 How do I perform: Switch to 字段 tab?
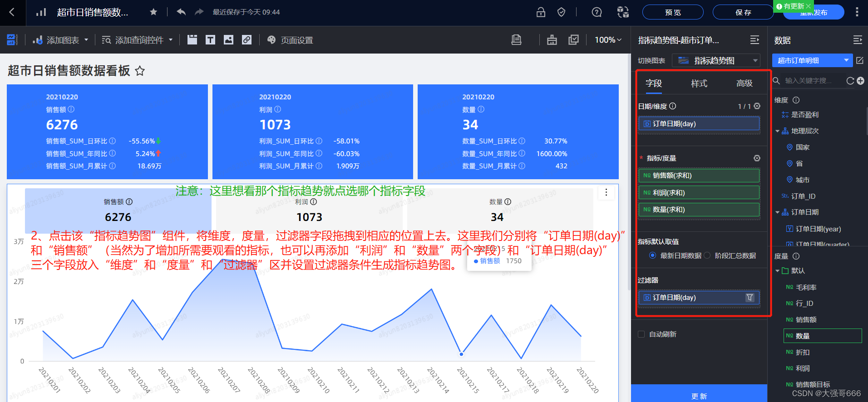(x=654, y=83)
